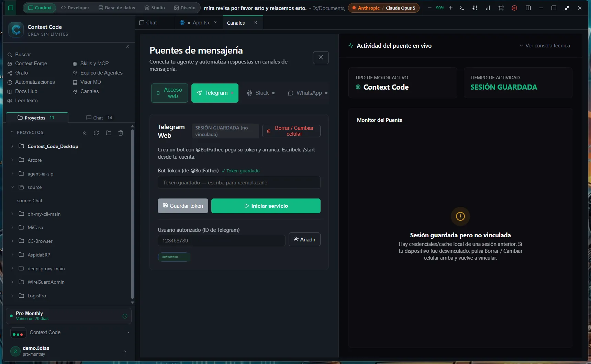This screenshot has height=364, width=591.
Task: Click the trash icon in Proyectos header
Action: (121, 133)
